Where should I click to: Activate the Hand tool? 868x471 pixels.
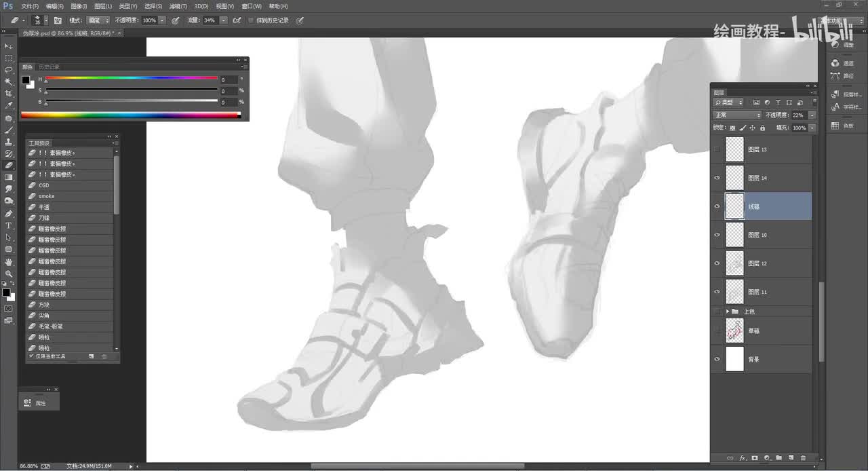click(9, 261)
